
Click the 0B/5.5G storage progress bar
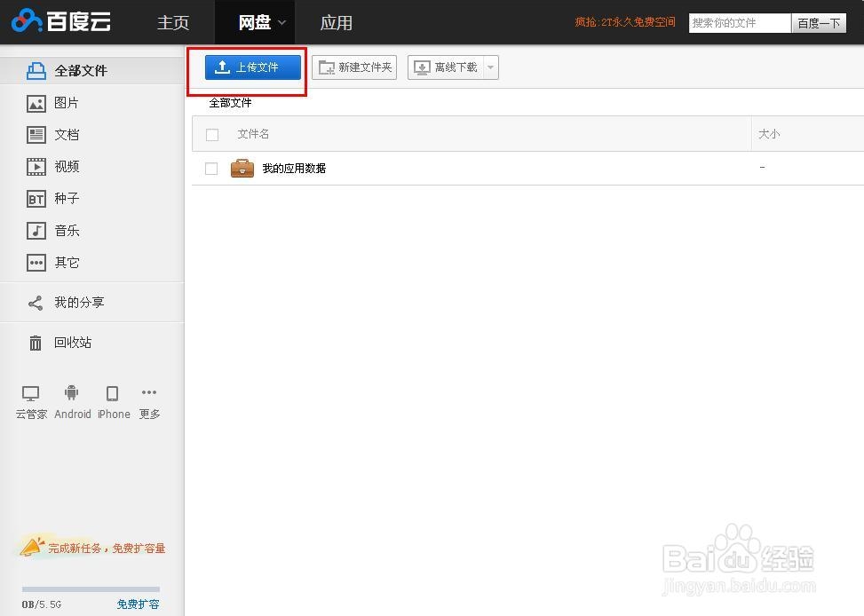click(89, 589)
